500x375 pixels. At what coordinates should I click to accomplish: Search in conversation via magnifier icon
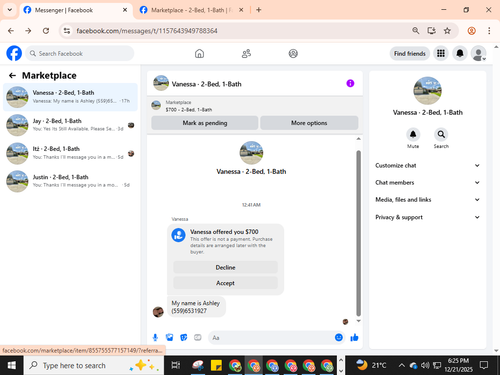coord(441,134)
